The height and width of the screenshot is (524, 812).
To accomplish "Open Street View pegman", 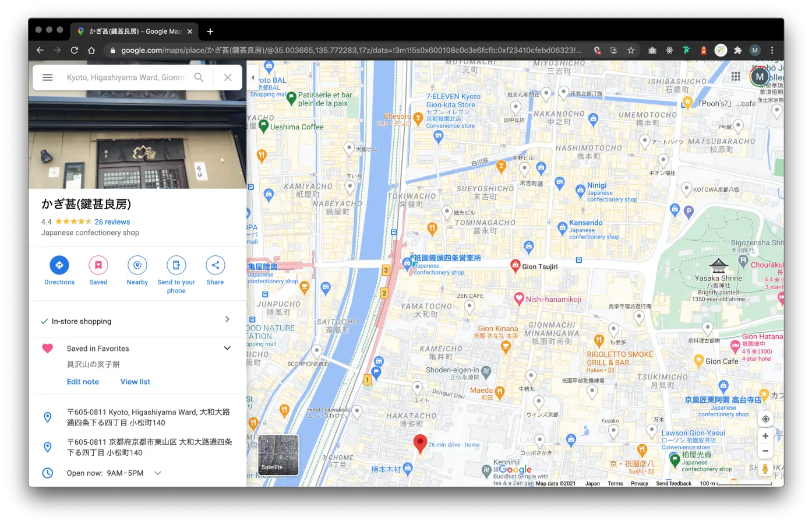I will pos(765,469).
